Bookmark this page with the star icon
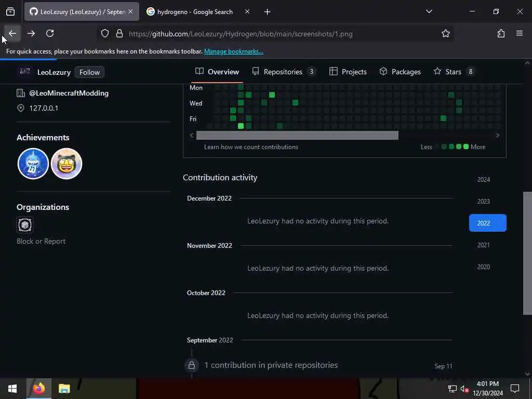The height and width of the screenshot is (399, 532). coord(445,34)
